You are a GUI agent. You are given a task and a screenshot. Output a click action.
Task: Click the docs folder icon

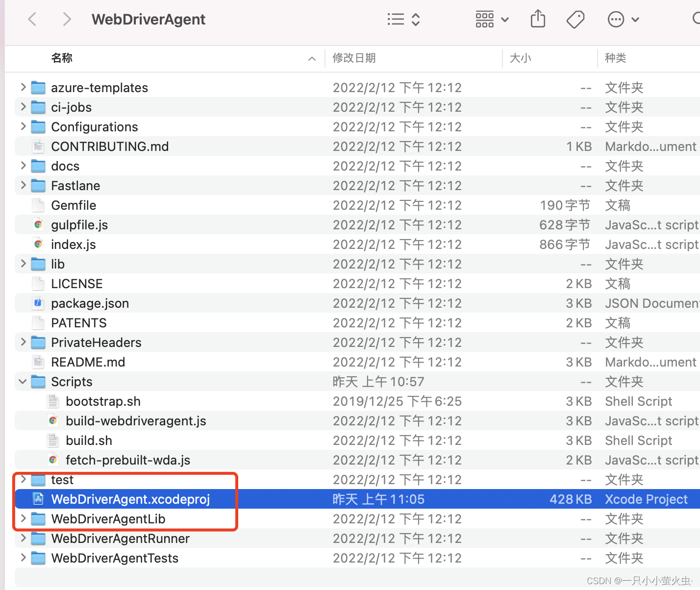(38, 166)
